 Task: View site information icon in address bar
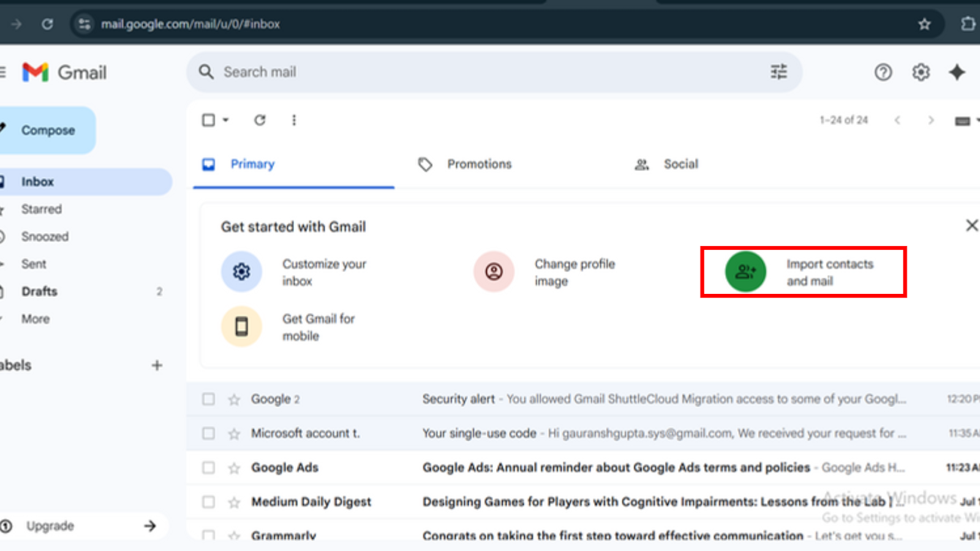pyautogui.click(x=85, y=24)
